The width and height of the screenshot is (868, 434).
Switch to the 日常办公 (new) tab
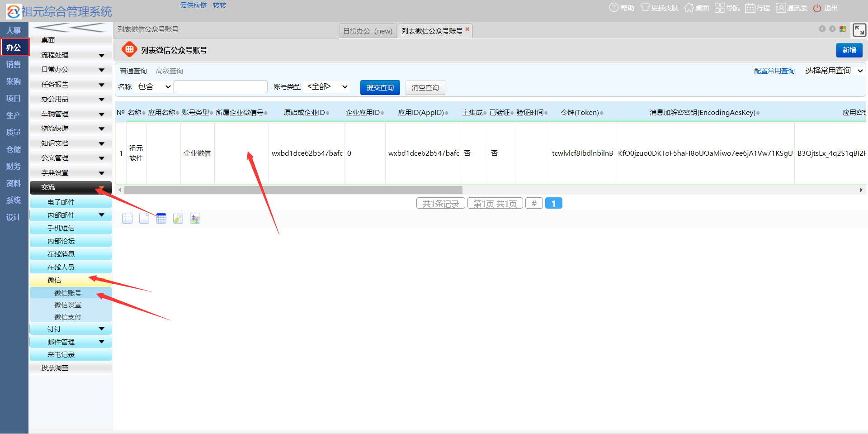(368, 31)
